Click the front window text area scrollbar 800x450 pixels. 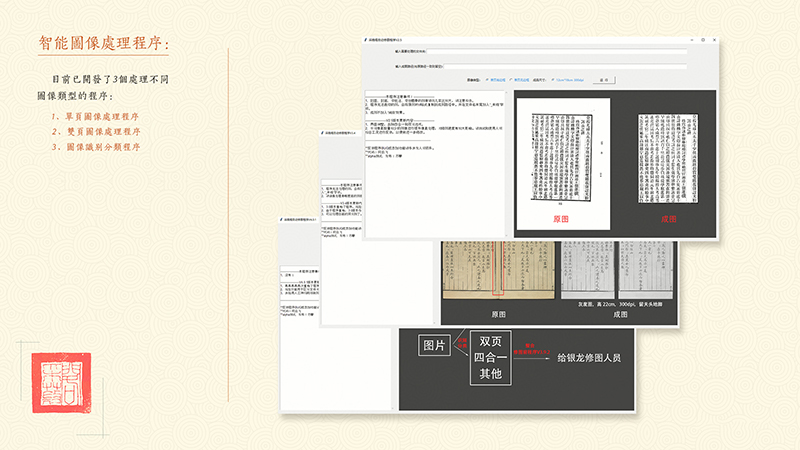coord(507,164)
